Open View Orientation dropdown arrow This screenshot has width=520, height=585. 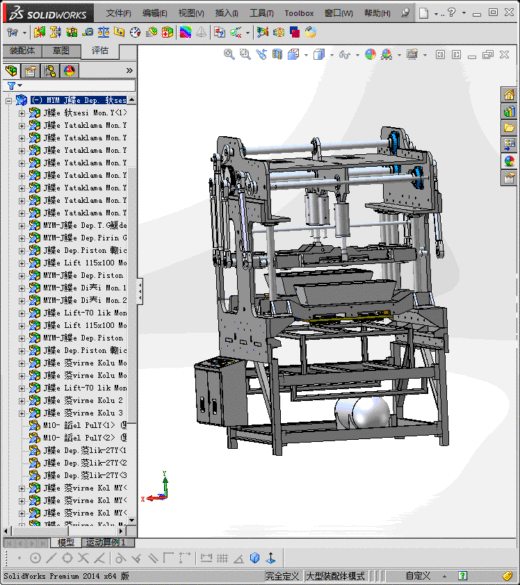coord(306,55)
